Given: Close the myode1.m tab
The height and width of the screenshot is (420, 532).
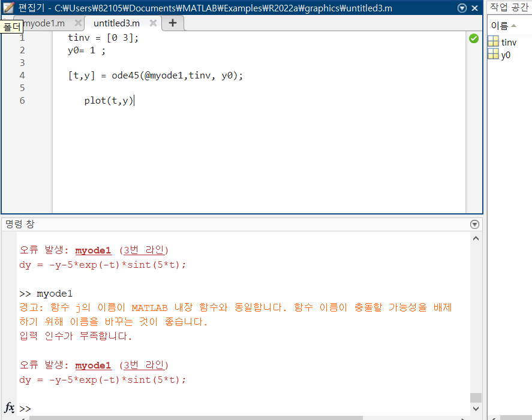Looking at the screenshot, I should click(78, 23).
